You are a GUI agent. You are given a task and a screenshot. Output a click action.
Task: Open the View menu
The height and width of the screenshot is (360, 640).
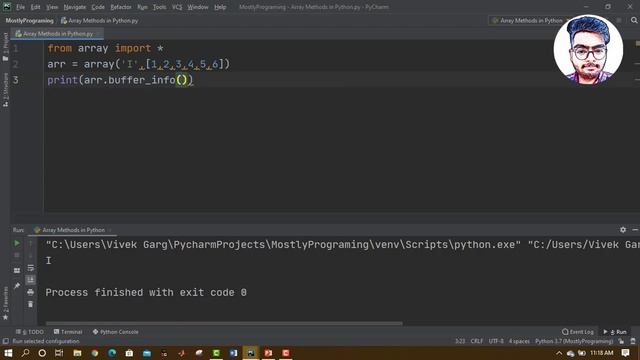pyautogui.click(x=52, y=7)
